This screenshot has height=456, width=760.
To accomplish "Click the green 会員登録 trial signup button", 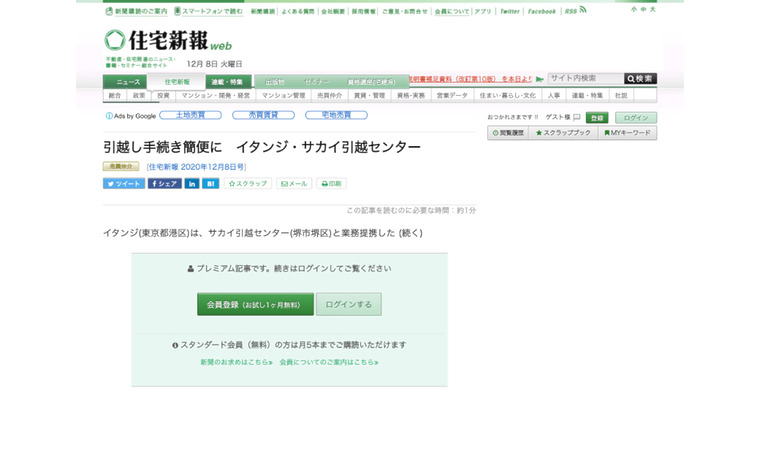I will pyautogui.click(x=255, y=304).
